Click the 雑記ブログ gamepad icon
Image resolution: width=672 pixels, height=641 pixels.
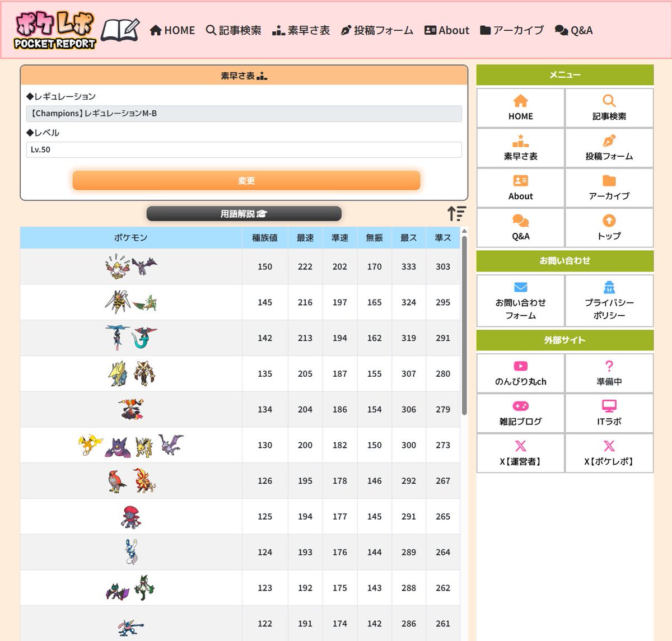pyautogui.click(x=521, y=406)
